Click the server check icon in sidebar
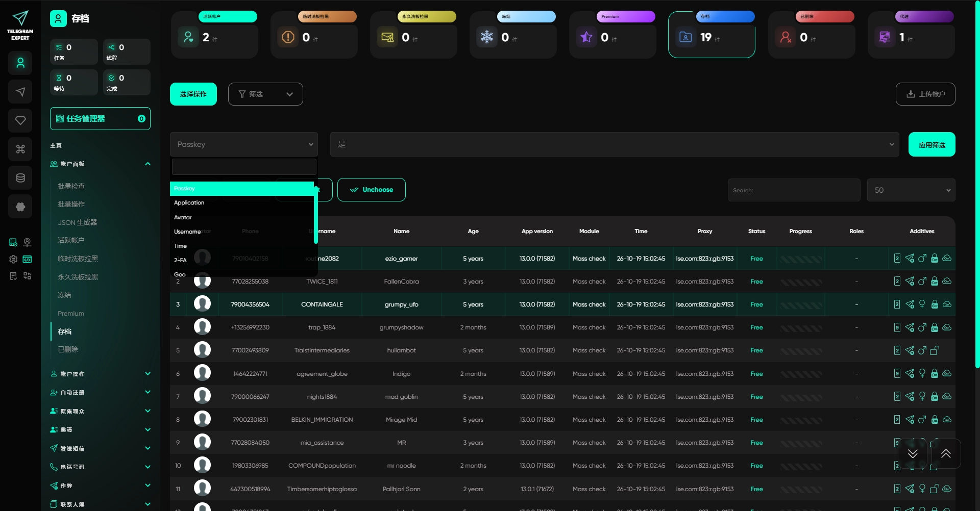Screen dimensions: 980x511 tap(13, 242)
